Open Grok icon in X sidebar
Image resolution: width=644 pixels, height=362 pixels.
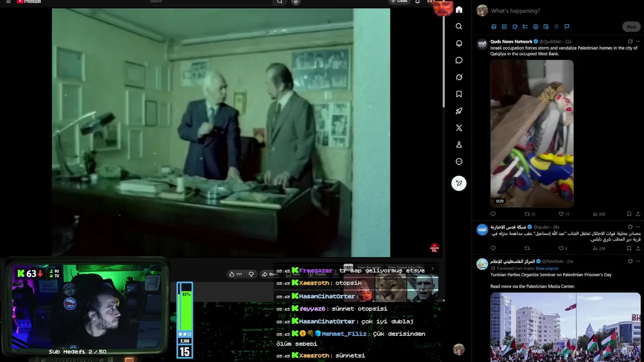[459, 77]
